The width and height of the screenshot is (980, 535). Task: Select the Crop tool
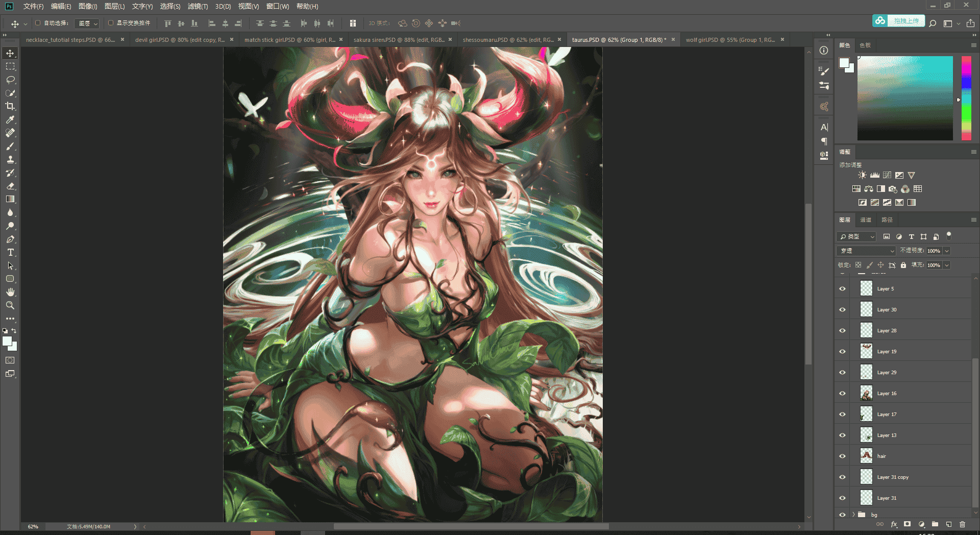point(10,106)
